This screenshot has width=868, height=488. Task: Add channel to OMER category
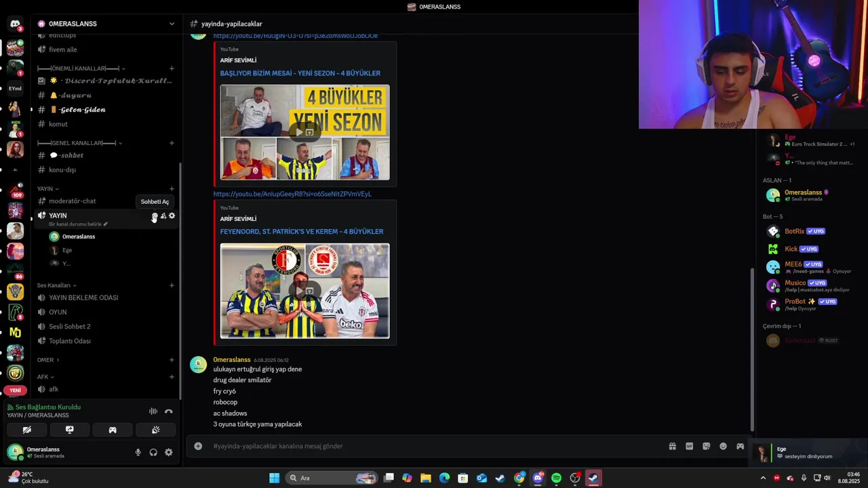click(x=172, y=360)
